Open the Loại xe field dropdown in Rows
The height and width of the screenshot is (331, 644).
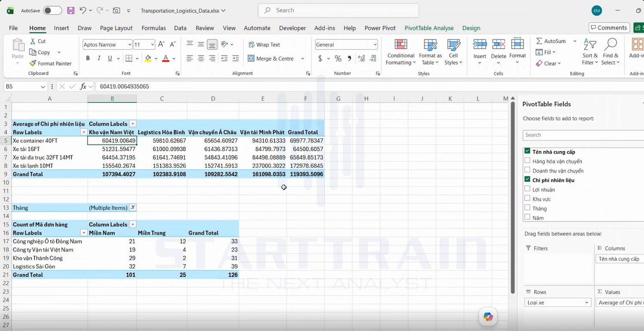pyautogui.click(x=586, y=303)
